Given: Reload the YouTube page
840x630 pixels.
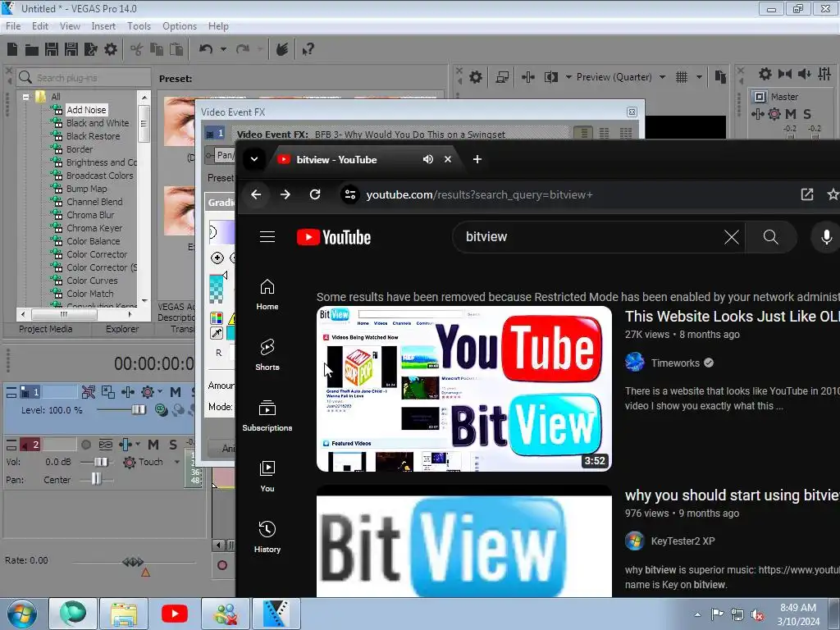Looking at the screenshot, I should pyautogui.click(x=315, y=194).
